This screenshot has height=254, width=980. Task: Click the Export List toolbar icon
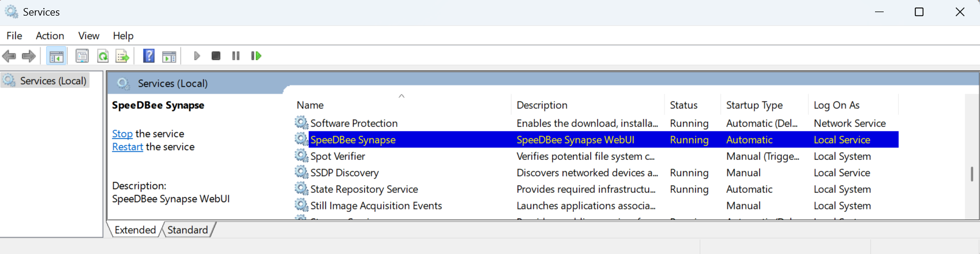(122, 56)
